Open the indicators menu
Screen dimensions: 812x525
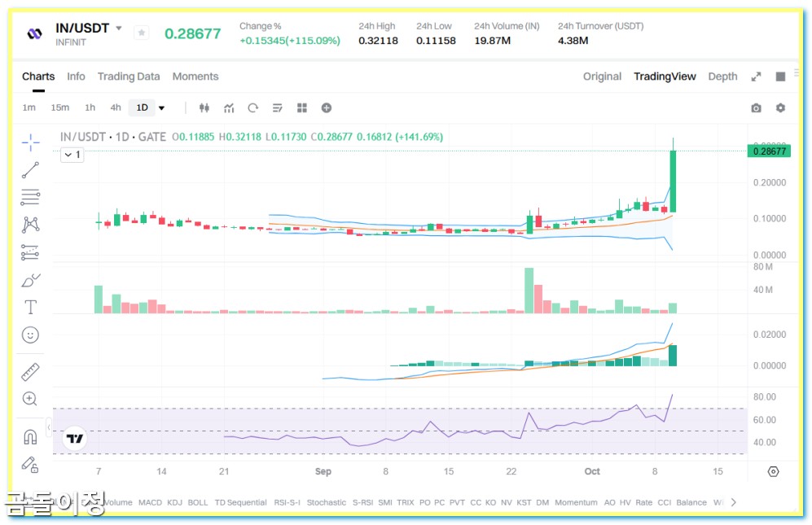coord(229,107)
